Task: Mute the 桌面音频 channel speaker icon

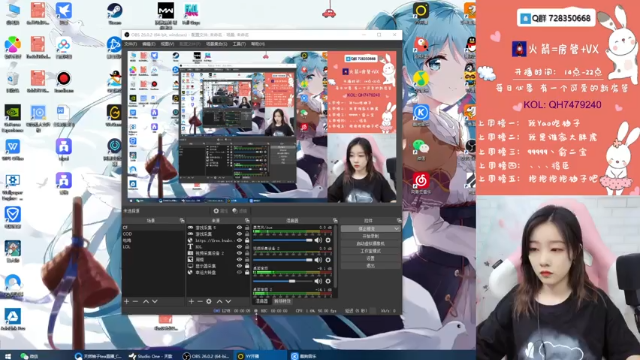Action: pos(318,281)
